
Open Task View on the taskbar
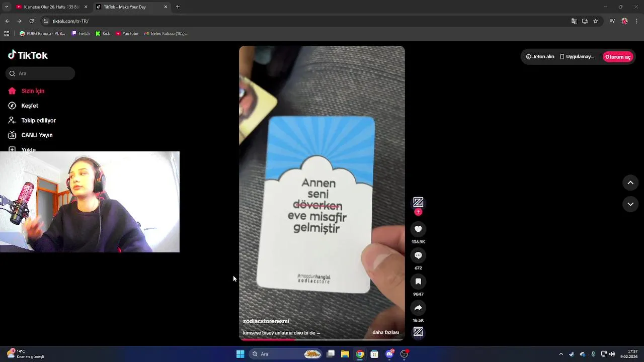pyautogui.click(x=331, y=354)
